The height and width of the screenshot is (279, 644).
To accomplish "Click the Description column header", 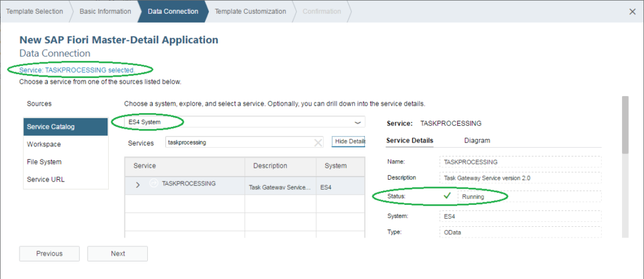I will 280,166.
